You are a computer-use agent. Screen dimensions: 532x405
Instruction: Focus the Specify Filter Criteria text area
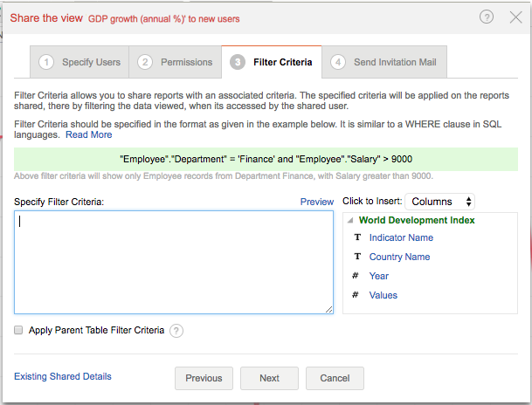click(173, 262)
